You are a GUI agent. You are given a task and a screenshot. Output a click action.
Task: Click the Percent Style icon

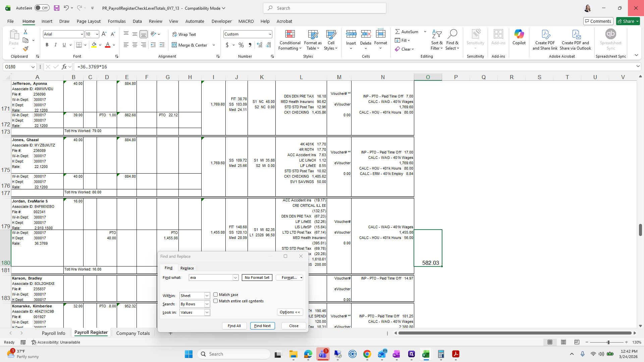pos(241,45)
